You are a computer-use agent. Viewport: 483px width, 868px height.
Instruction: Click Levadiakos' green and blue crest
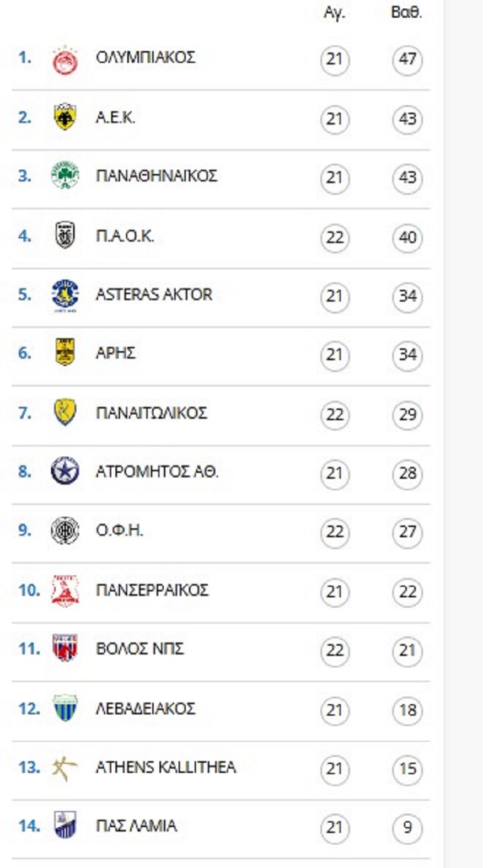tap(65, 709)
